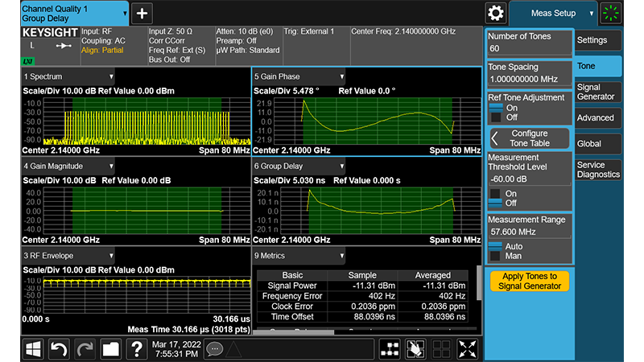Screen dimensions: 644x362
Task: Open the 5 Gain Phase window dropdown
Action: click(x=341, y=76)
